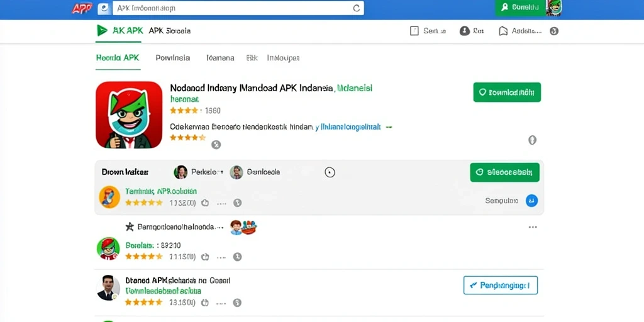
Task: Click the square page icon beside Semia
Action: point(414,31)
